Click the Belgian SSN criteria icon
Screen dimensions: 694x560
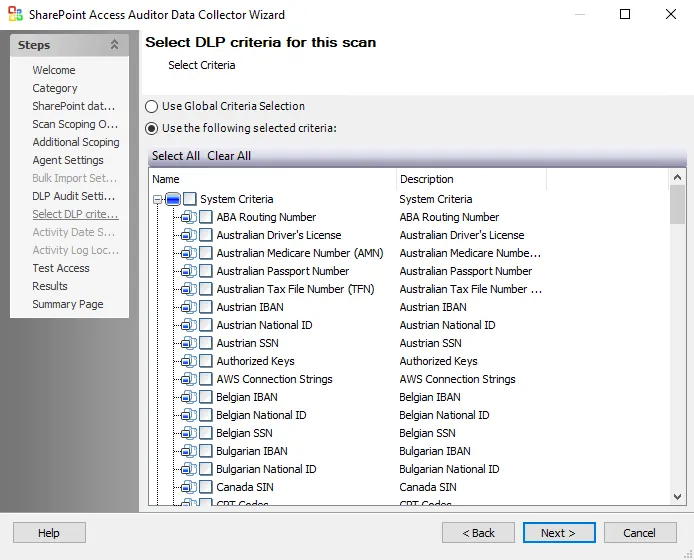189,433
